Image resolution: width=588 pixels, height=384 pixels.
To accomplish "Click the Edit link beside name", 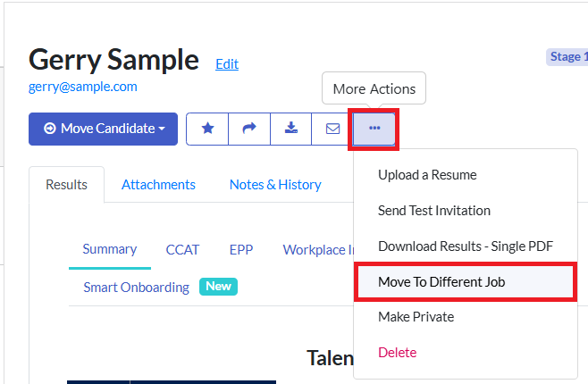I will (227, 63).
